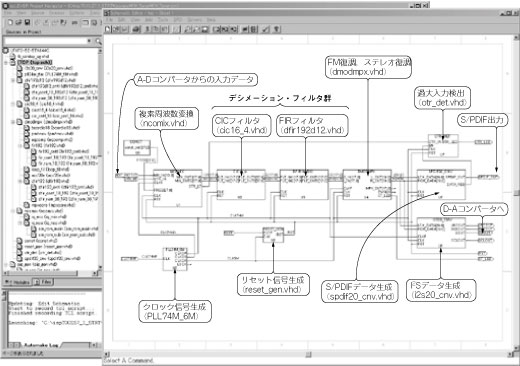Image resolution: width=520 pixels, height=366 pixels.
Task: Click the first zoom magnifier icon
Action: tap(188, 29)
